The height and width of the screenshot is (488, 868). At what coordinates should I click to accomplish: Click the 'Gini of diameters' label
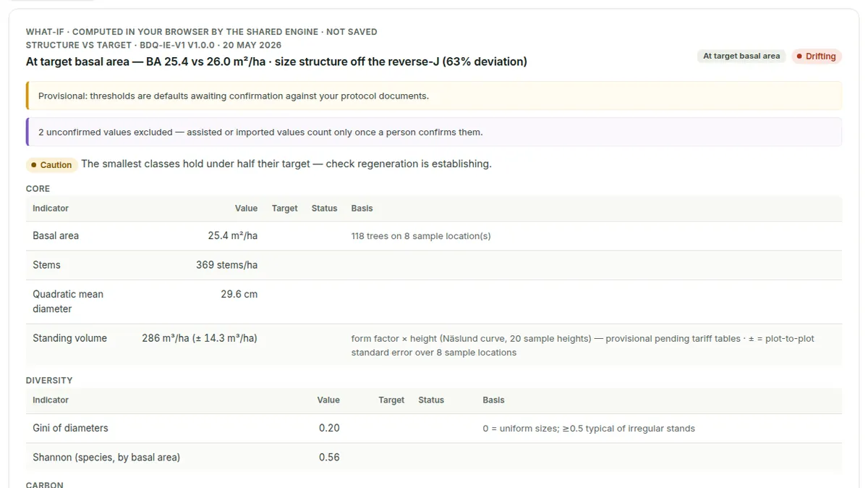(70, 428)
